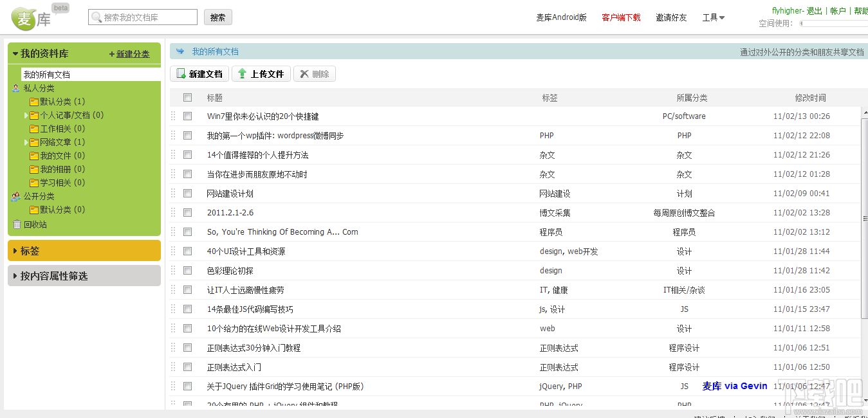
Task: Click the 每周原创博文整合 category cell
Action: tap(684, 213)
